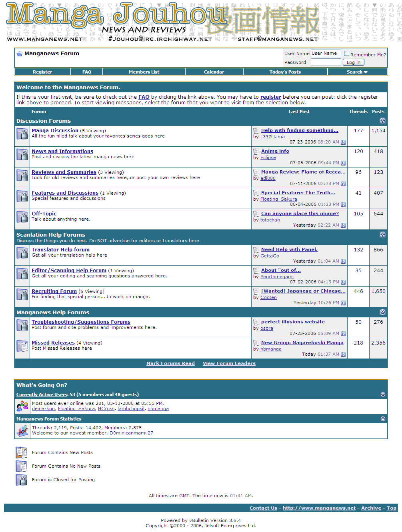This screenshot has width=402, height=532.
Task: Open the Calendar menu item
Action: 214,72
